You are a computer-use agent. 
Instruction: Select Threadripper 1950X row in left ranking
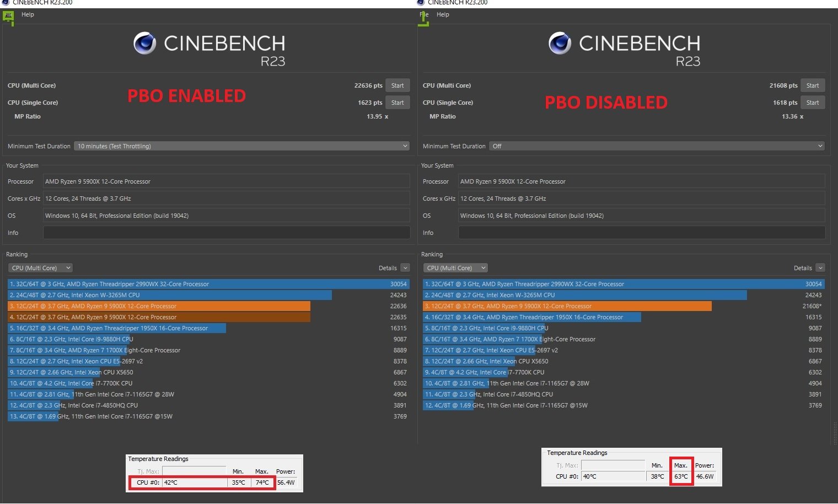(x=208, y=328)
